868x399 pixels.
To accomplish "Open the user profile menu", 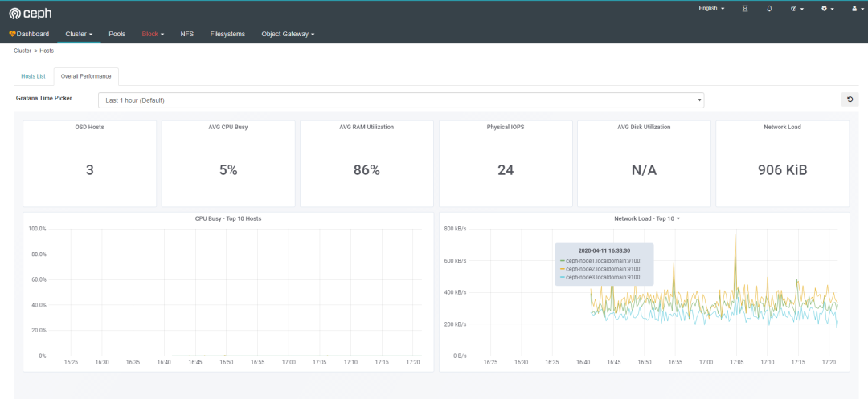I will pos(856,9).
